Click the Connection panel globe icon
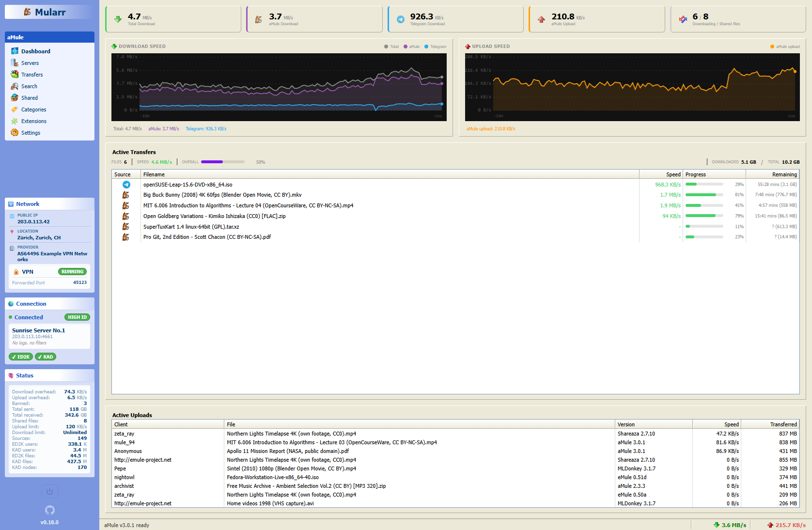 click(x=11, y=304)
